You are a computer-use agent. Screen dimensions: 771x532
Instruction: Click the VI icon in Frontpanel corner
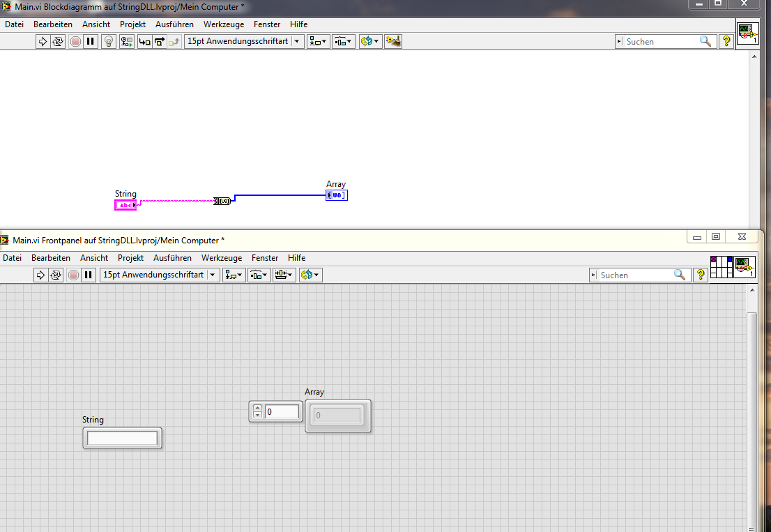click(745, 267)
